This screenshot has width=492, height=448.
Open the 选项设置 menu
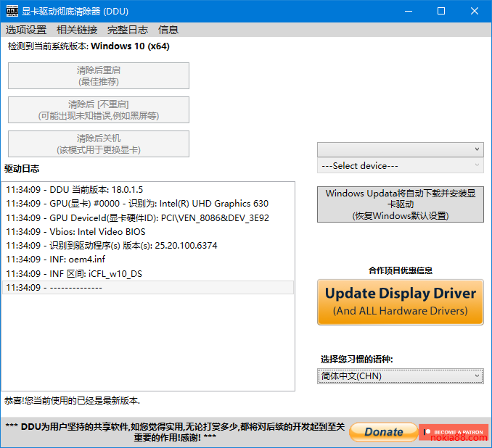click(x=26, y=30)
